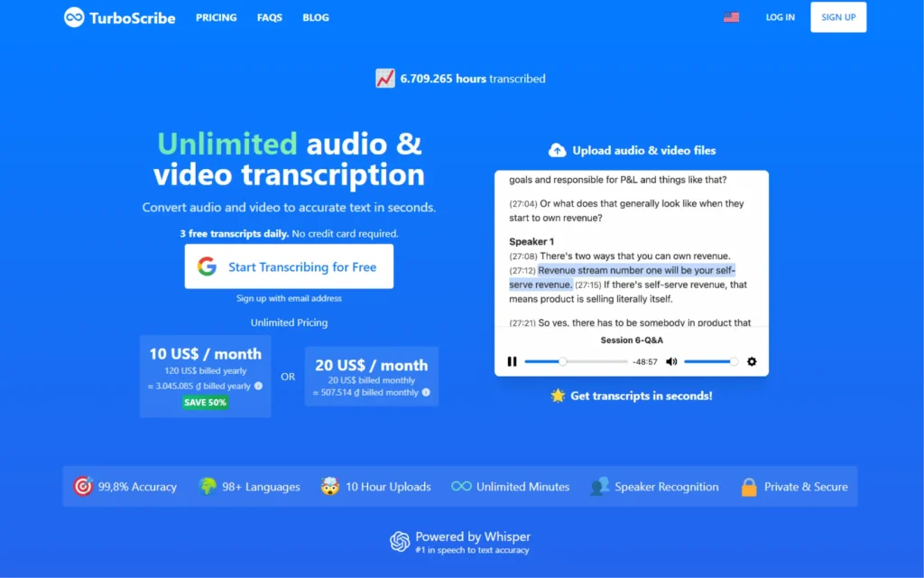The width and height of the screenshot is (924, 578).
Task: Click the padlock icon for Private & Secure
Action: pyautogui.click(x=749, y=487)
